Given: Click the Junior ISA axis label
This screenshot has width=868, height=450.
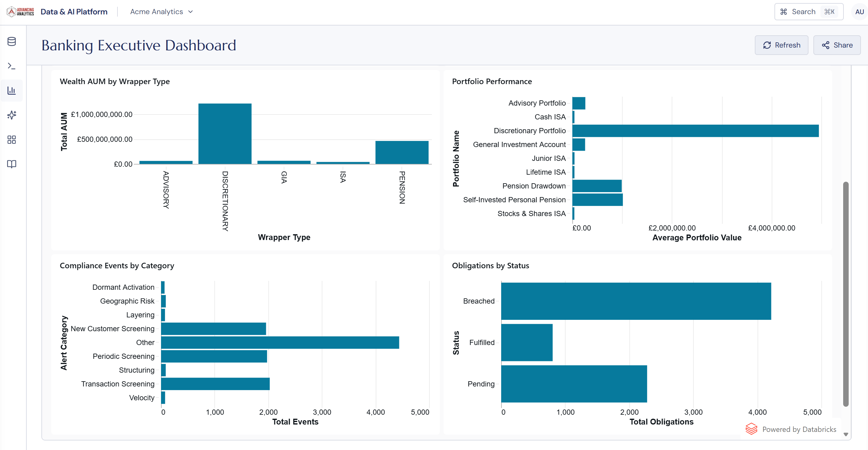Looking at the screenshot, I should click(x=549, y=159).
